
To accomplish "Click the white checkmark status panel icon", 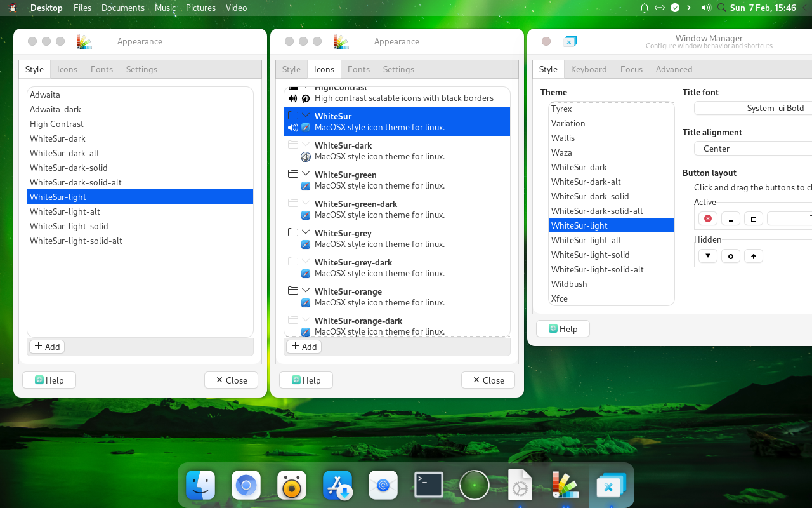I will click(675, 8).
